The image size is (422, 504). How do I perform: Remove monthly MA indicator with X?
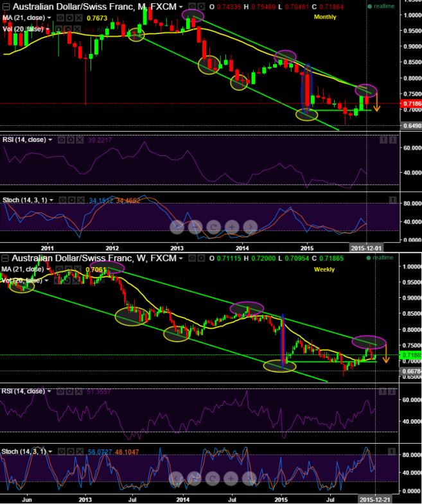coord(78,18)
